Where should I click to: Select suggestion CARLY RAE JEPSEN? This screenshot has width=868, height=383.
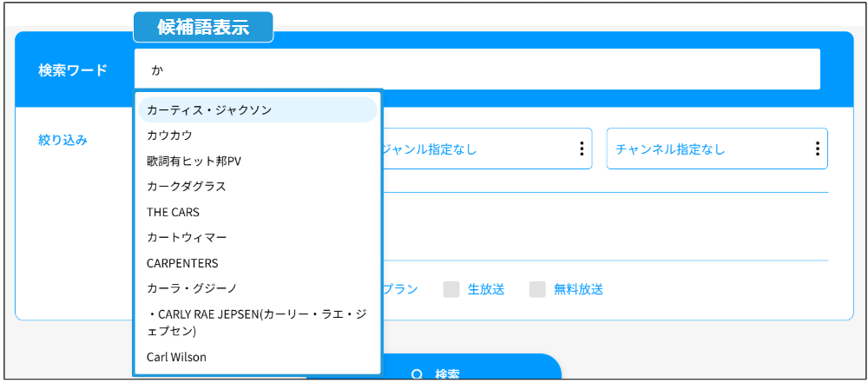(258, 323)
